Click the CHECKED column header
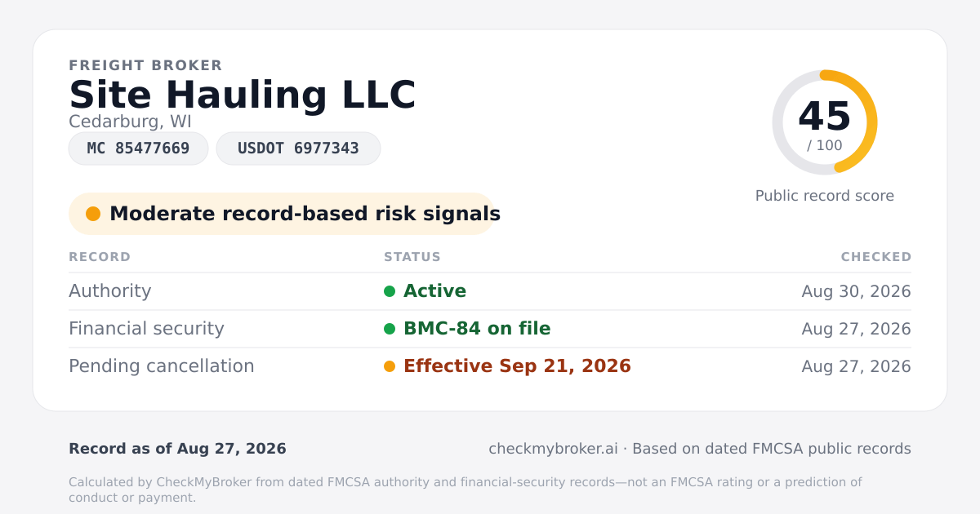The width and height of the screenshot is (980, 514). [876, 257]
